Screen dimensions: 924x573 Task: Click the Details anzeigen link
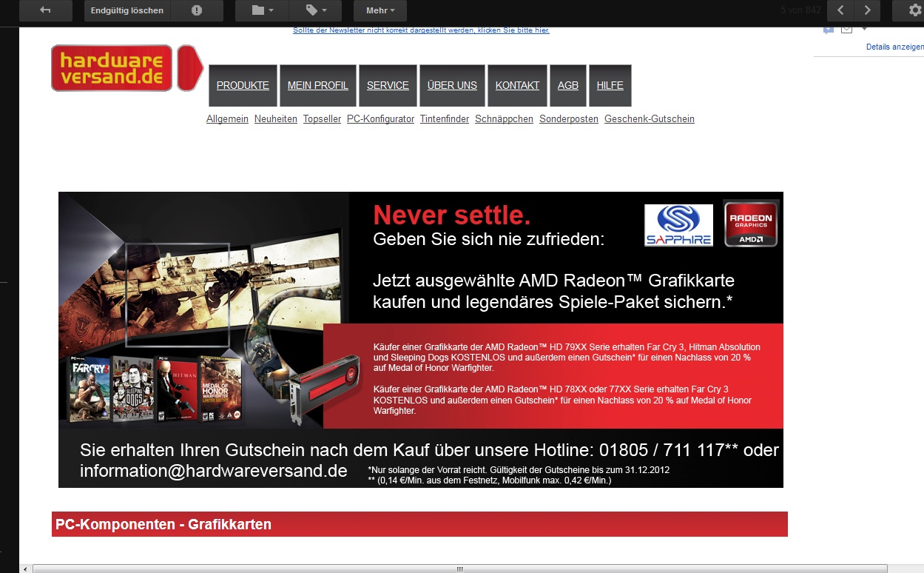pos(894,47)
